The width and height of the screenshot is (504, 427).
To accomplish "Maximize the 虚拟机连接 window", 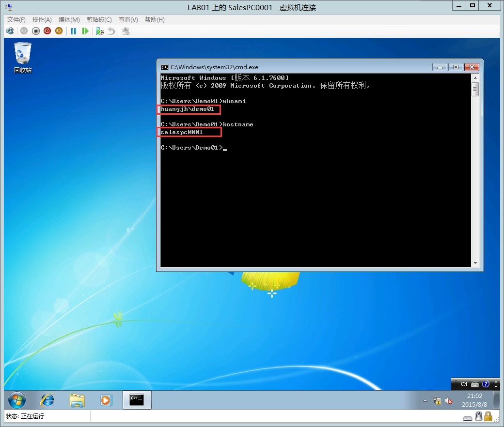I will 472,6.
